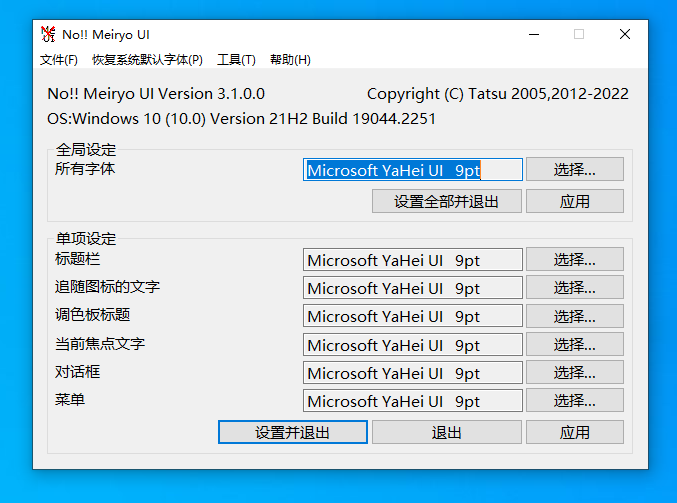
Task: Click 应用 in the 全局设定 group
Action: pyautogui.click(x=575, y=201)
